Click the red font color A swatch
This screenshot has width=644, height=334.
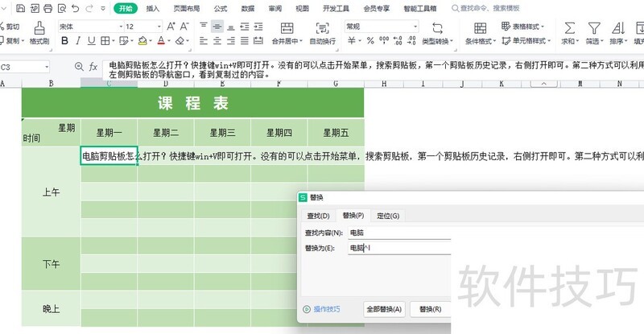pos(161,41)
